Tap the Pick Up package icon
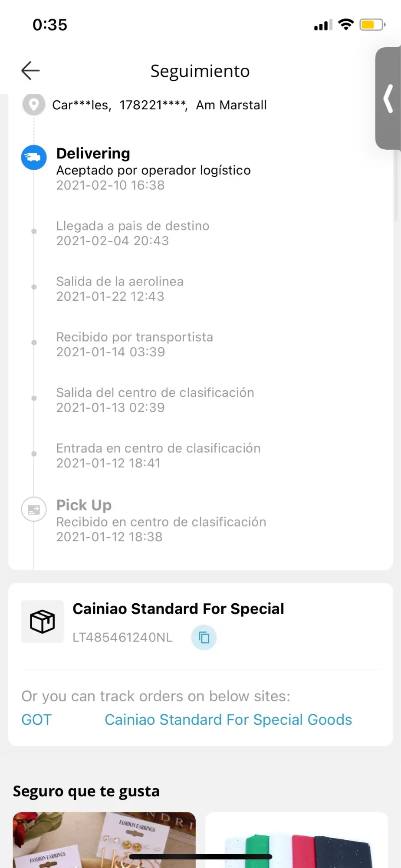 34,510
